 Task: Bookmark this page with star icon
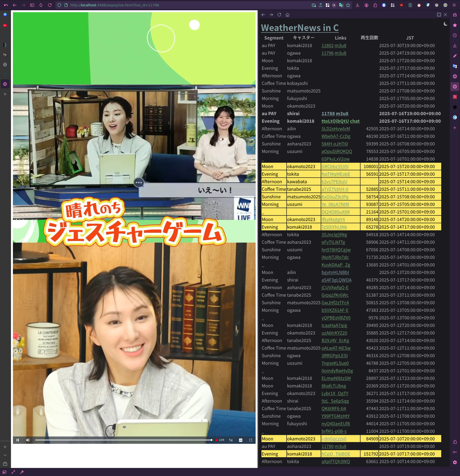tap(348, 5)
